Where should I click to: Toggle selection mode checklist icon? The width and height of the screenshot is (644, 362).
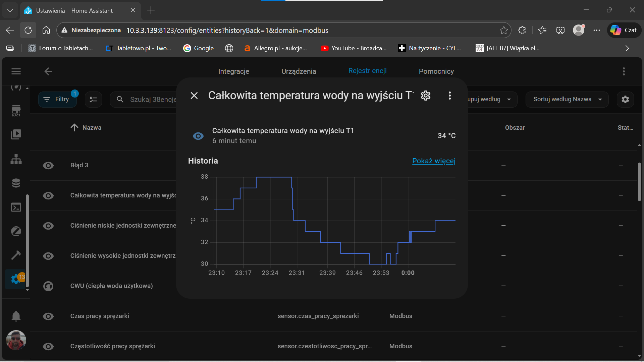[93, 100]
